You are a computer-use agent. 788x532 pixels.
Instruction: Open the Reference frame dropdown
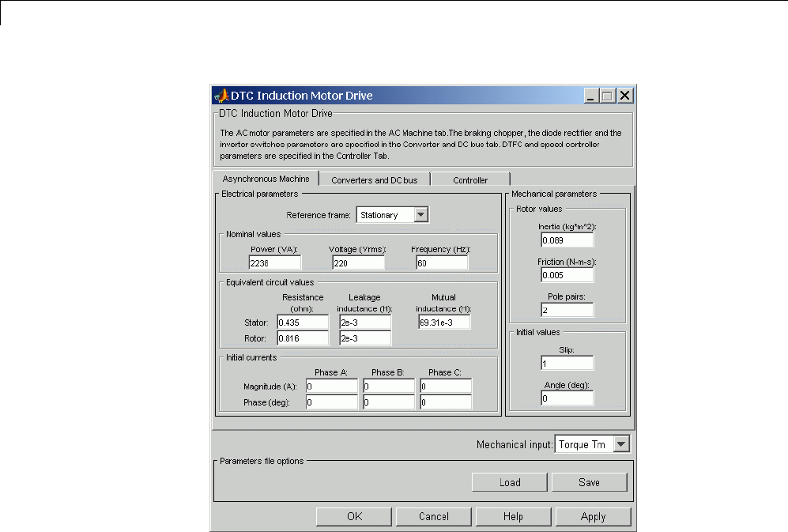pos(393,215)
